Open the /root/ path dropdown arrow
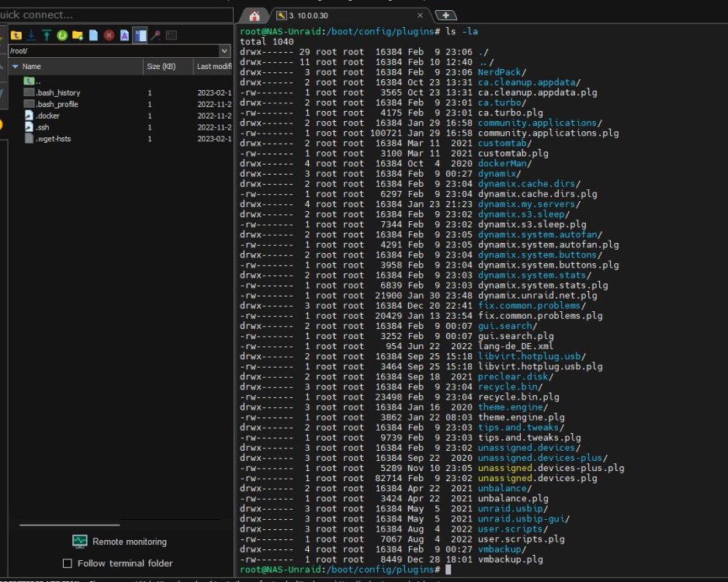The width and height of the screenshot is (728, 582). pos(224,50)
